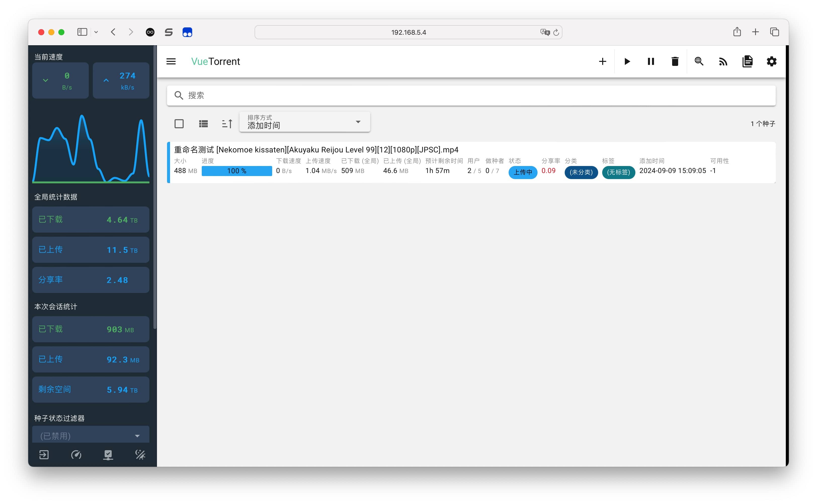Toggle the Safari sidebar icon
The height and width of the screenshot is (504, 817).
[82, 32]
